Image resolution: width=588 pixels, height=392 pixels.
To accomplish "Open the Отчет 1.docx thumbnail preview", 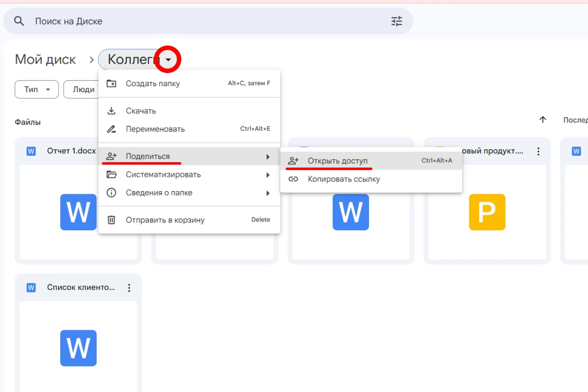I will pyautogui.click(x=78, y=212).
